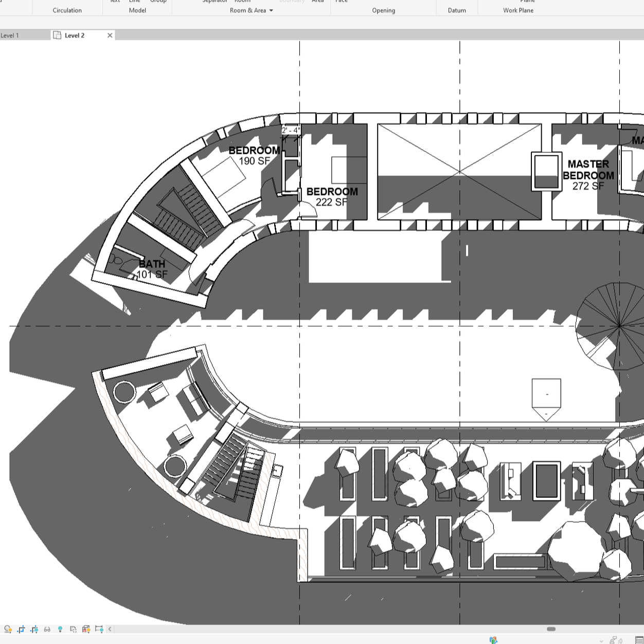Open the filter list icon in status bar
The width and height of the screenshot is (644, 644).
(639, 640)
